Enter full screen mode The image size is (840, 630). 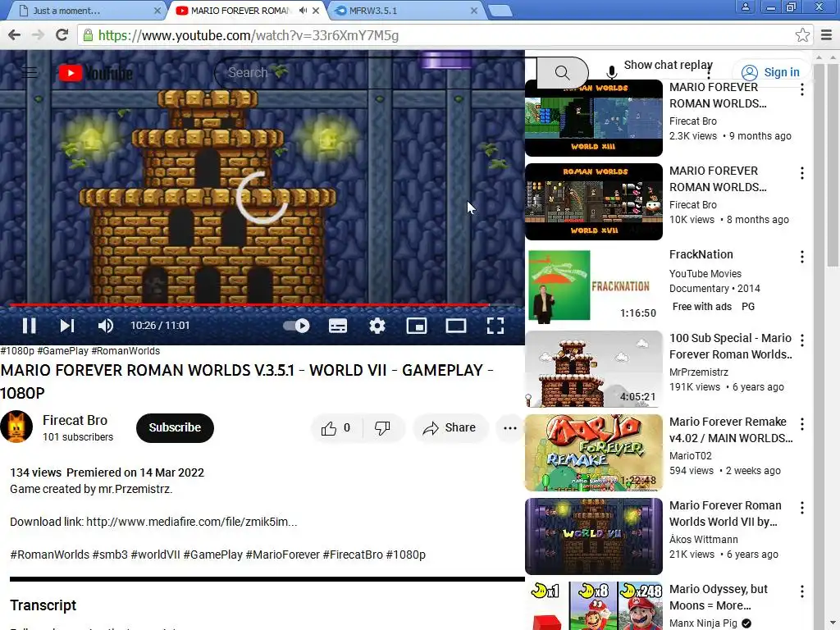(495, 326)
